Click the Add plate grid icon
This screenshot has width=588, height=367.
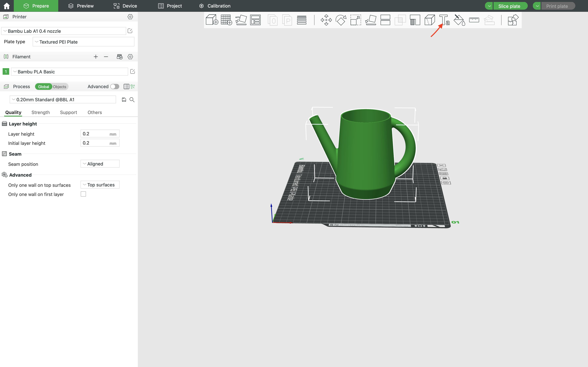pyautogui.click(x=226, y=20)
